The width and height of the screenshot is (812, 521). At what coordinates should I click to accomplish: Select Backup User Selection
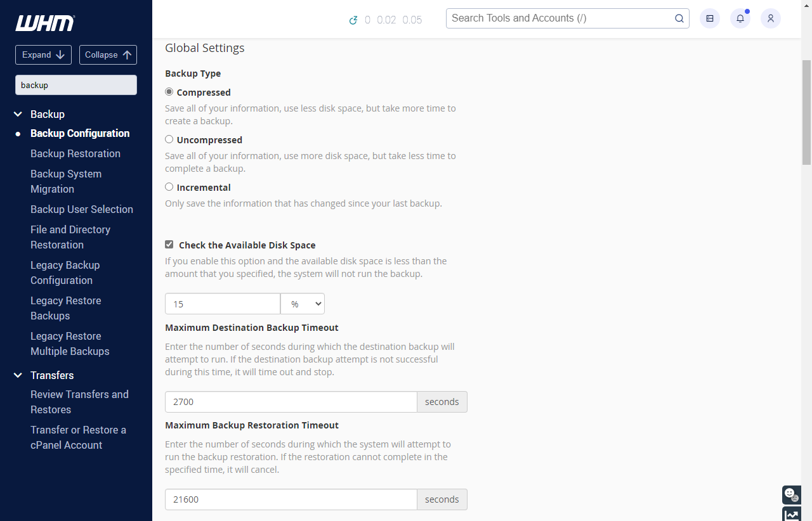tap(82, 209)
